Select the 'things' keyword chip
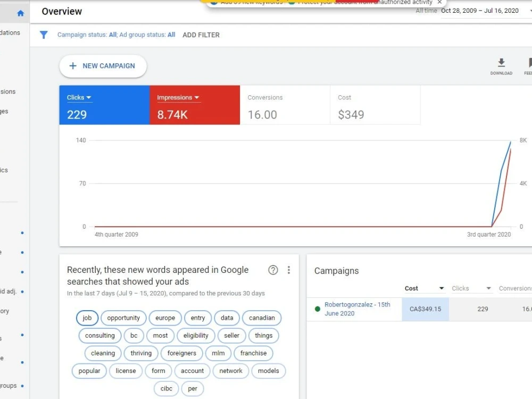The height and width of the screenshot is (399, 532). click(264, 336)
